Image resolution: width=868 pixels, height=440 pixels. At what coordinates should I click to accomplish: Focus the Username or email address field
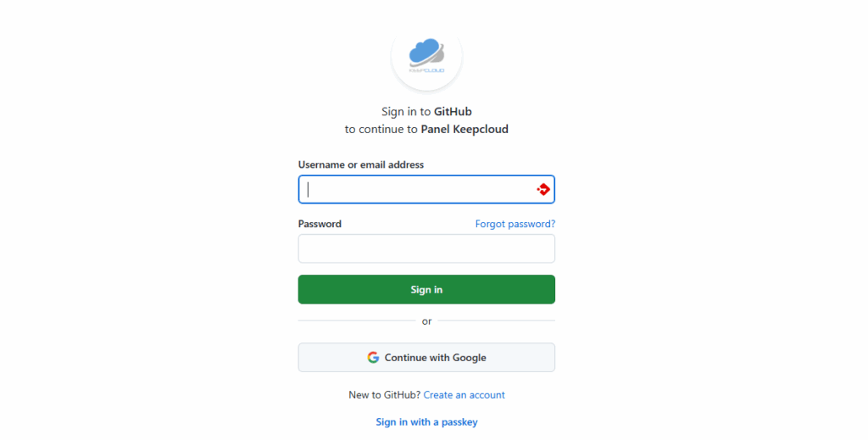[x=426, y=189]
